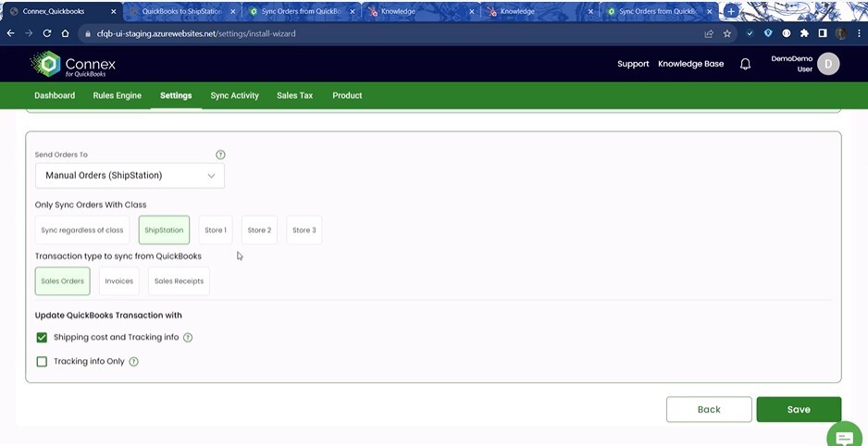
Task: Choose Sales Receipts transaction type
Action: pos(179,281)
